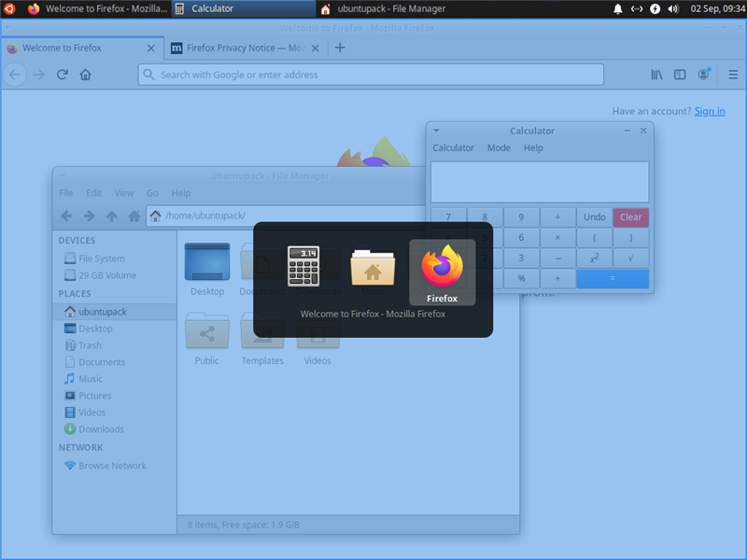Click the Undo button in Calculator

(x=595, y=217)
